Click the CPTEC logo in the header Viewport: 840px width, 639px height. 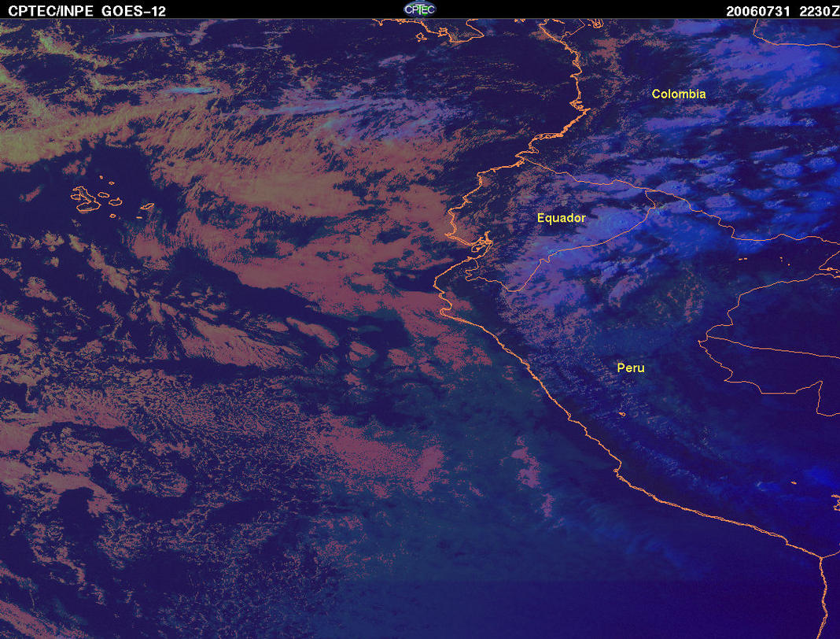[x=419, y=9]
